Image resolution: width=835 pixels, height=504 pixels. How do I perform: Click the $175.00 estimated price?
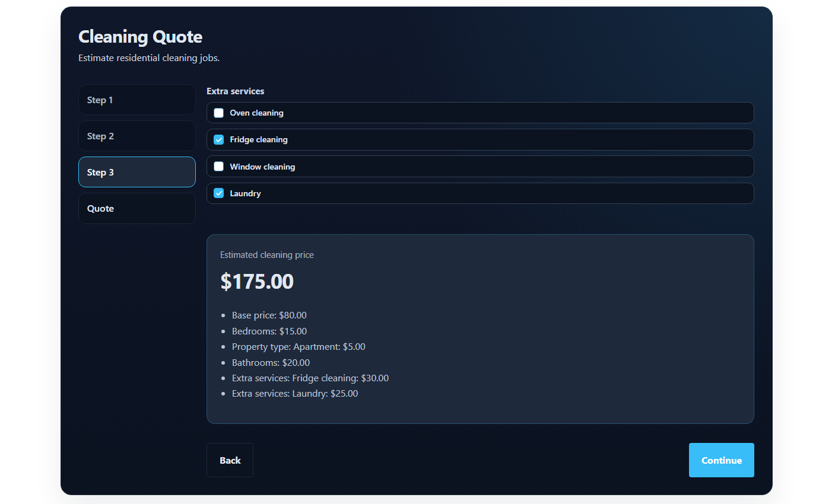pyautogui.click(x=257, y=281)
